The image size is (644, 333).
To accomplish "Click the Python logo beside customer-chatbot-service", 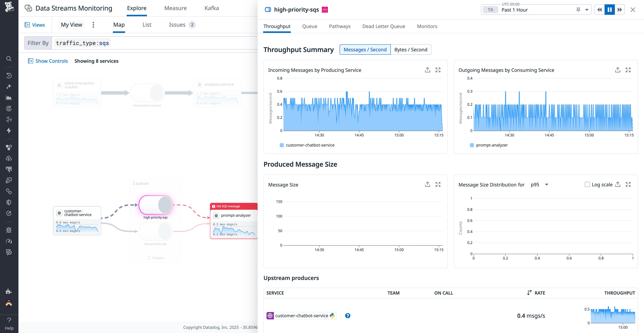I will [x=333, y=316].
